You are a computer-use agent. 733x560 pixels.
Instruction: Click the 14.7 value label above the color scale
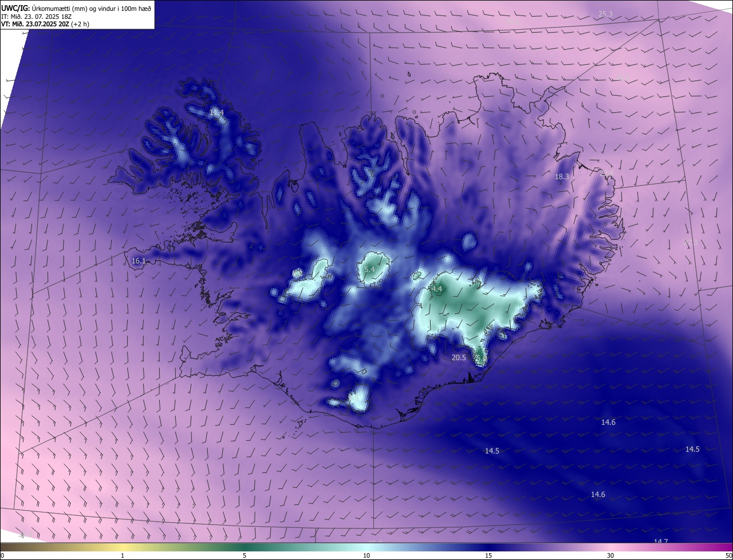pyautogui.click(x=661, y=542)
